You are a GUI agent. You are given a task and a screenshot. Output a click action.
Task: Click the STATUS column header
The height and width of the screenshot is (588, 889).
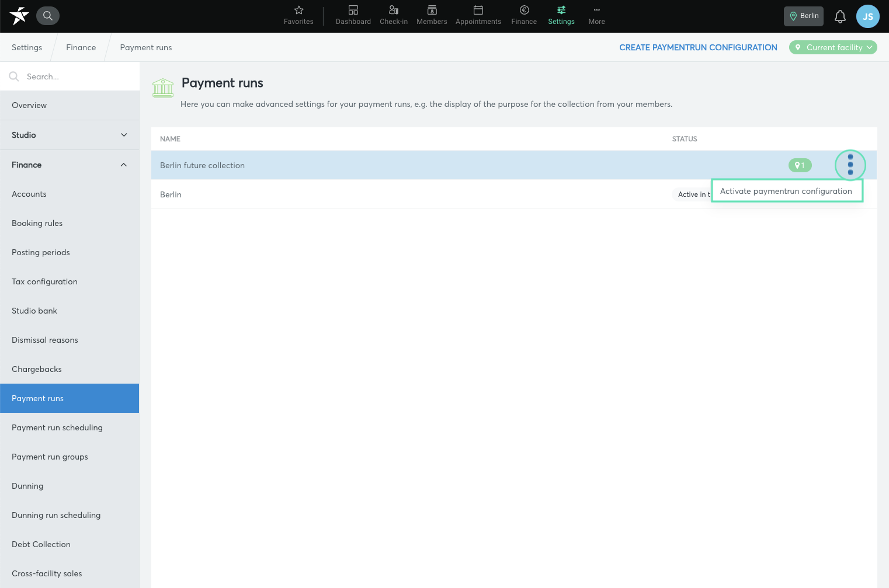point(685,139)
